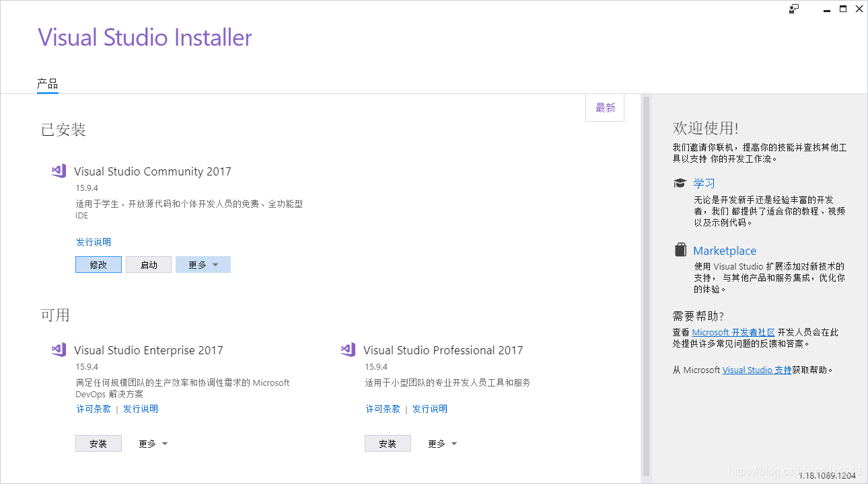Click the 修改 button for Visual Studio Community
868x484 pixels.
98,264
